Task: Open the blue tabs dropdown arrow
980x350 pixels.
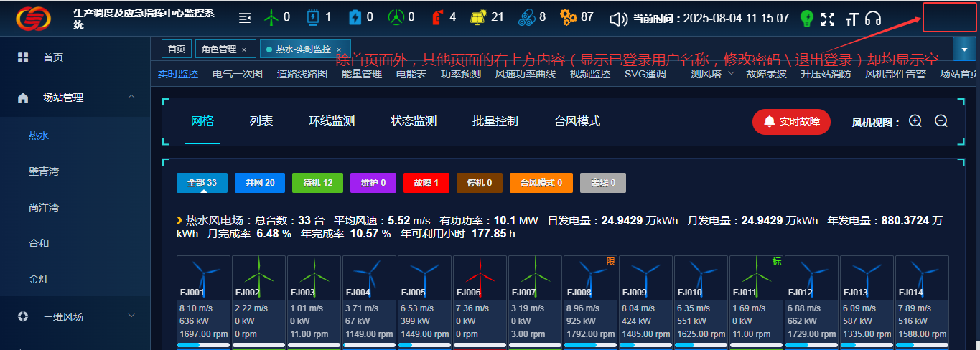Action: (963, 49)
